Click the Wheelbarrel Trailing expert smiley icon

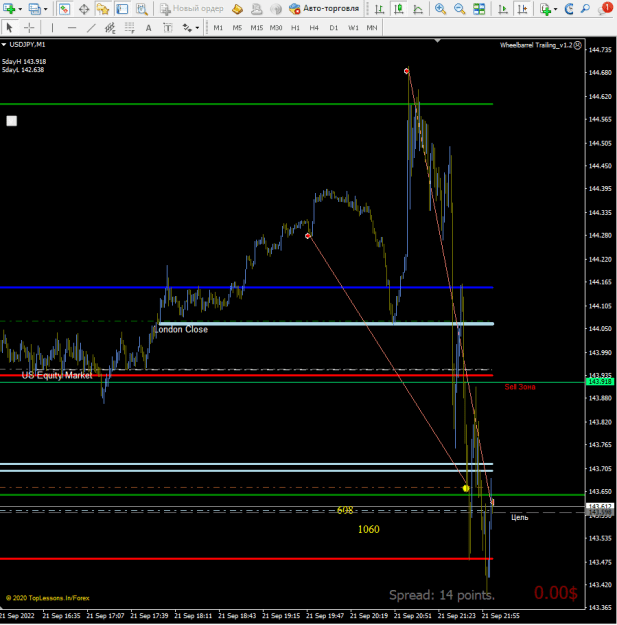pyautogui.click(x=578, y=45)
